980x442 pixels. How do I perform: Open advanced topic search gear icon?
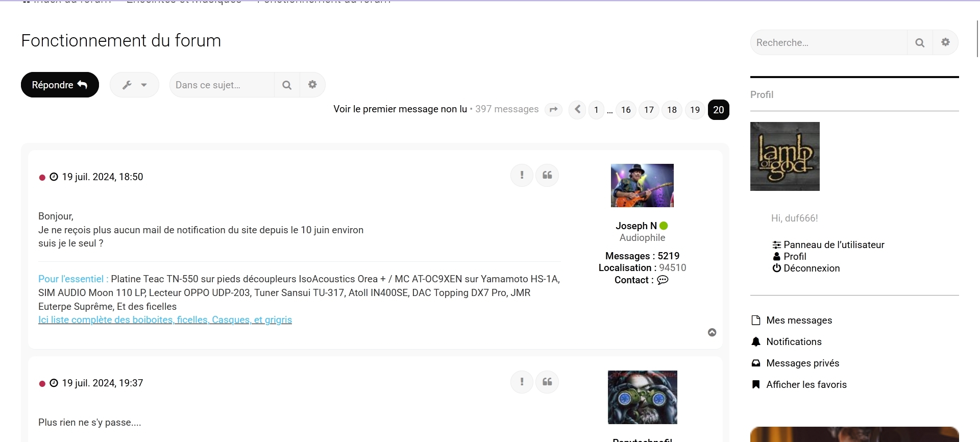point(312,85)
